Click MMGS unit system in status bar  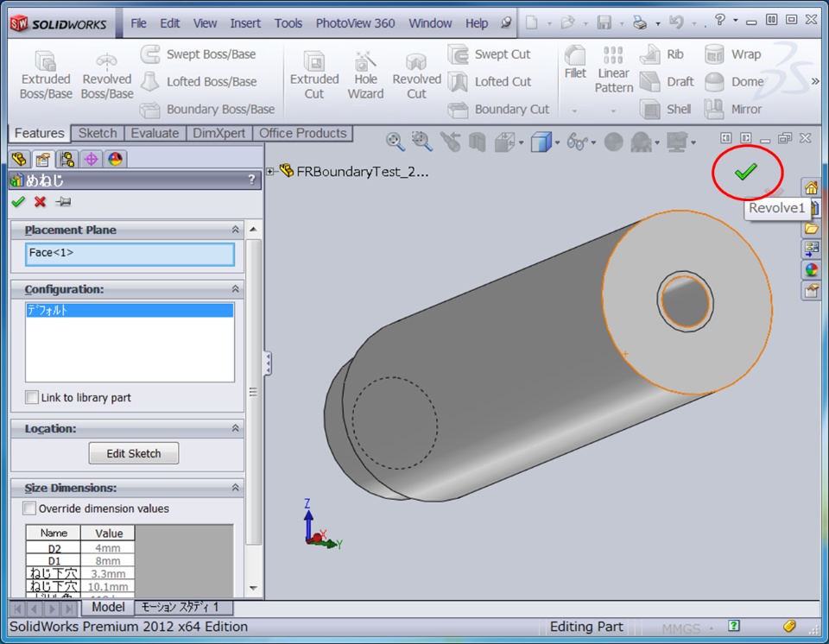680,628
